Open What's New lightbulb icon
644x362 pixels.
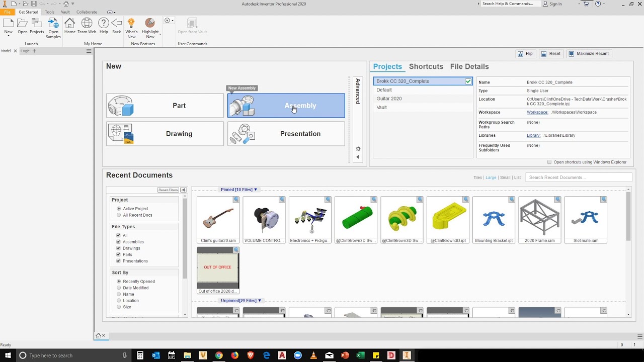click(x=131, y=28)
